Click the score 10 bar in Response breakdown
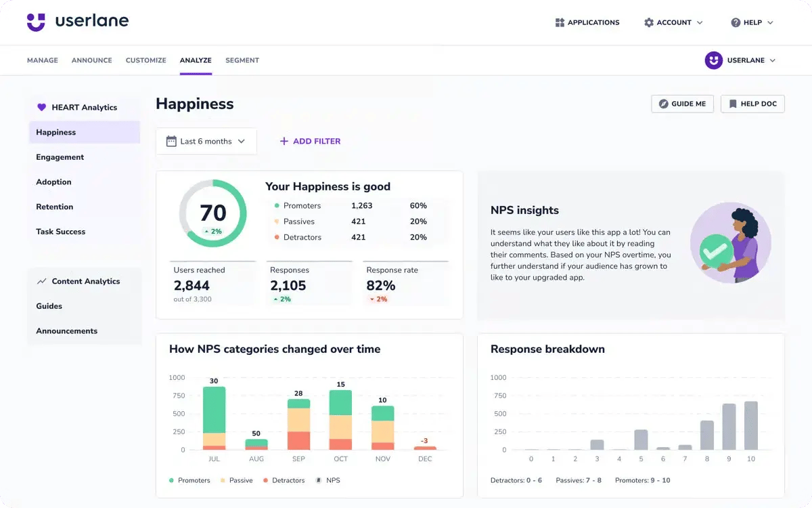The image size is (812, 508). pyautogui.click(x=750, y=425)
